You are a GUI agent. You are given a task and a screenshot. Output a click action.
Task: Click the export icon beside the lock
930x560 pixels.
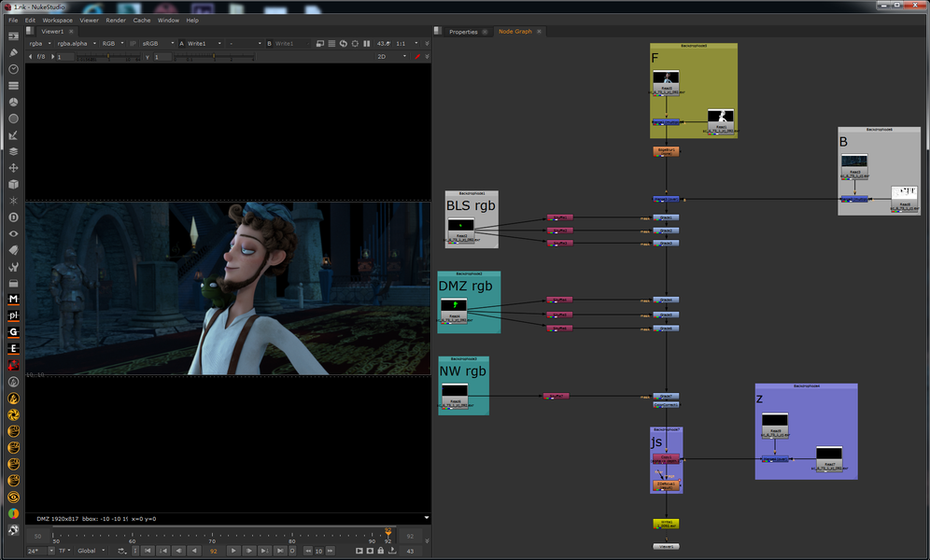(392, 551)
